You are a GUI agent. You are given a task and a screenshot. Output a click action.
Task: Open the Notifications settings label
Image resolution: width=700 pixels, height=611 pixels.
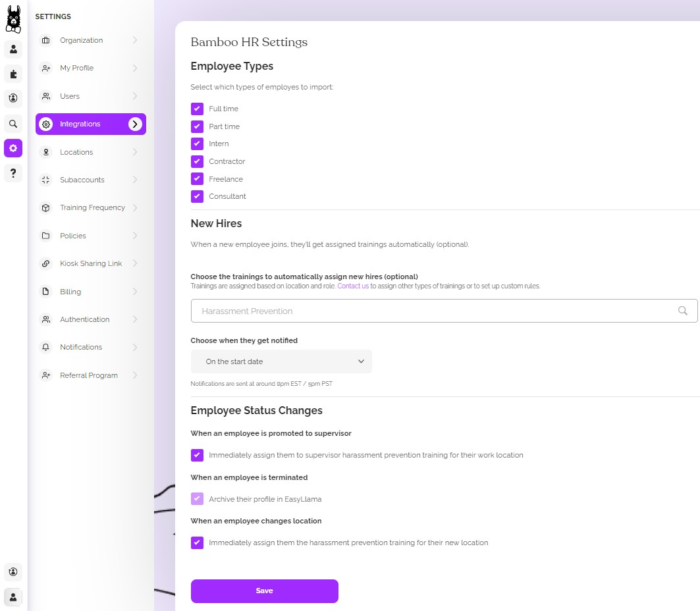click(81, 347)
